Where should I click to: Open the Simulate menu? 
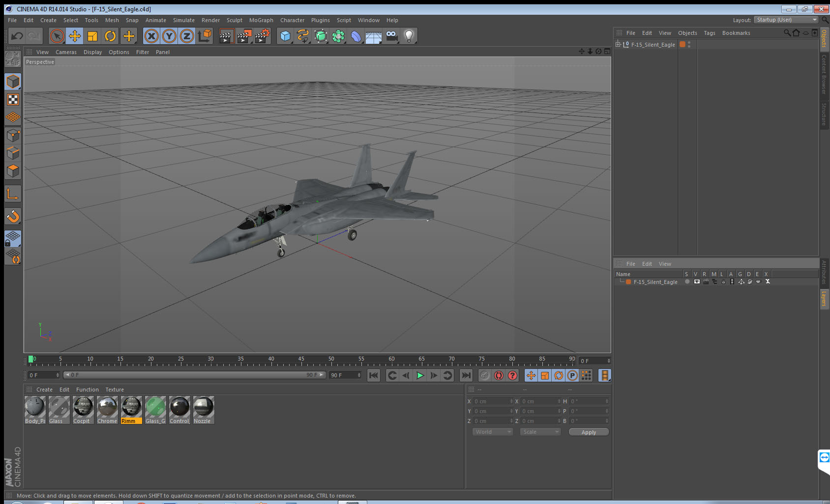[184, 20]
